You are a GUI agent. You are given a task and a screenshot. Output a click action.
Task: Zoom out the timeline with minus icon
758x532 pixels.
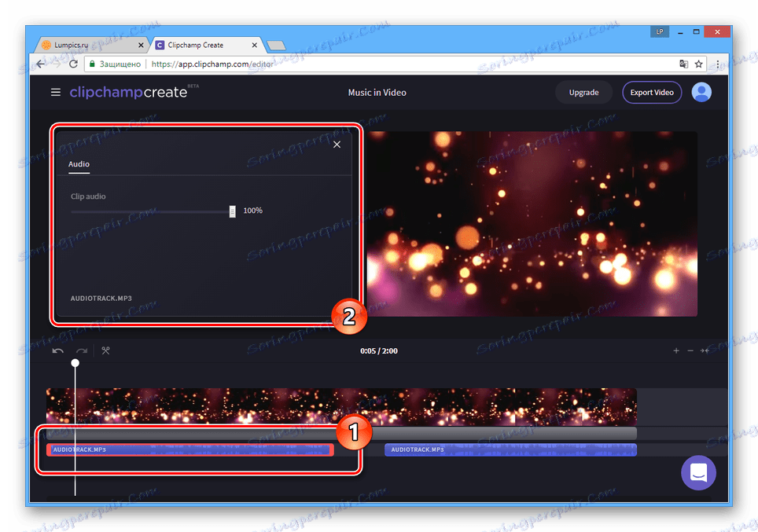pos(690,350)
